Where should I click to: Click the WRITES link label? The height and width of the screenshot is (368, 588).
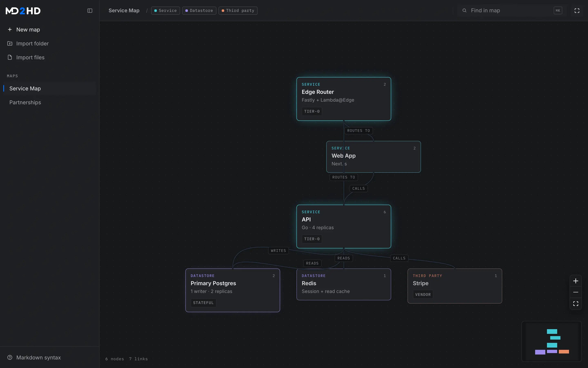pyautogui.click(x=278, y=250)
